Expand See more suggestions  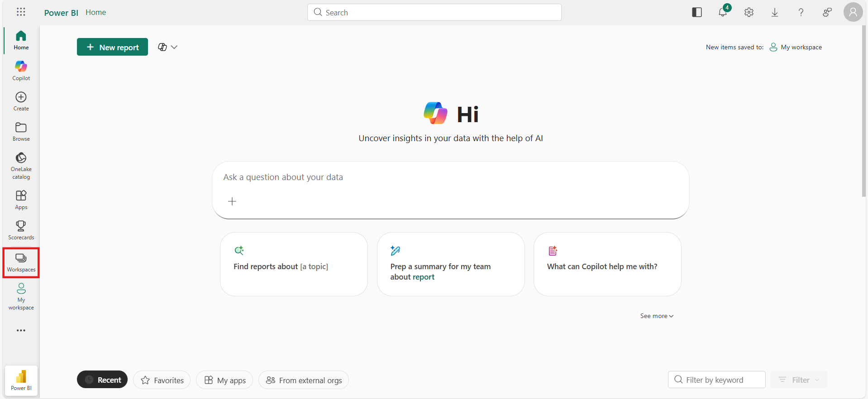coord(657,316)
